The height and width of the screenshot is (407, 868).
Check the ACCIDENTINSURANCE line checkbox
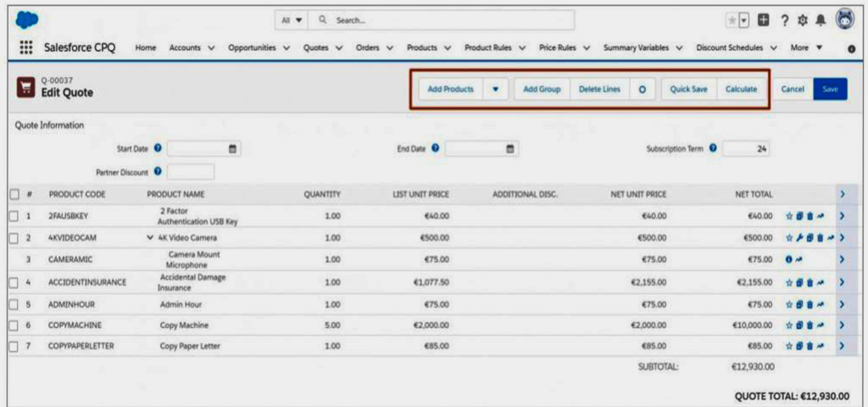click(x=15, y=282)
